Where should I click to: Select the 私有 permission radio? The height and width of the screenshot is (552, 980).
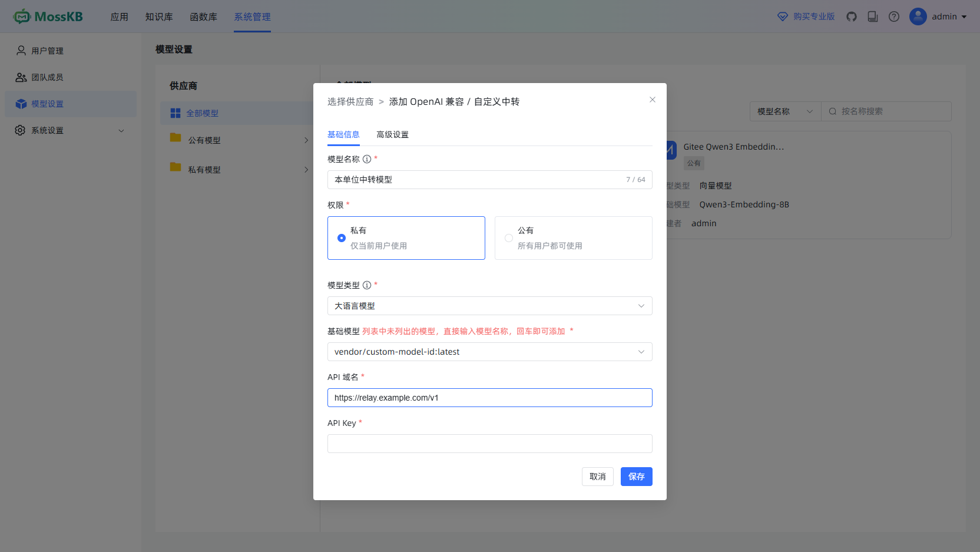342,238
